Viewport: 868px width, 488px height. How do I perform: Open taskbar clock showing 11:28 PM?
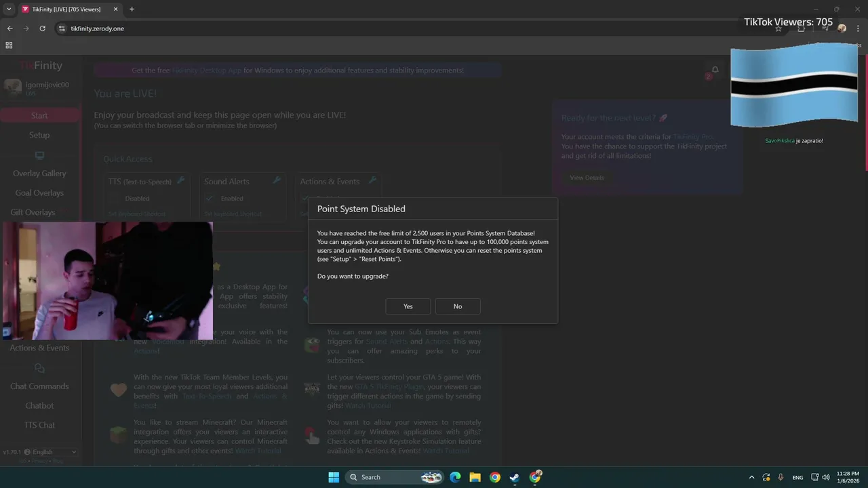(848, 477)
